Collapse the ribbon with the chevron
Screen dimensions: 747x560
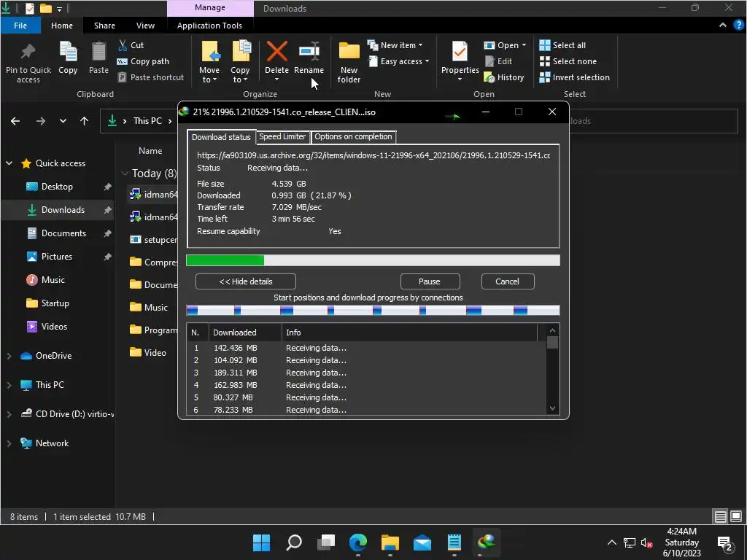[x=723, y=26]
